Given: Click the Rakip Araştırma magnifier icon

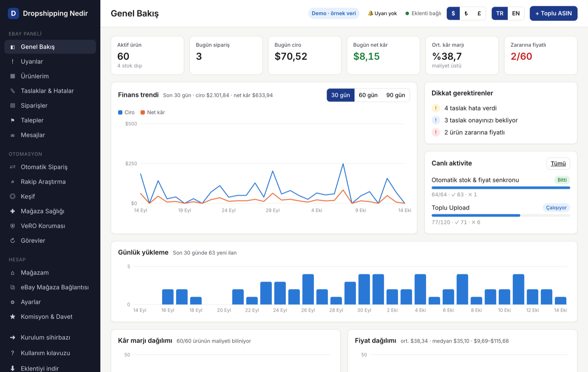Looking at the screenshot, I should tap(12, 182).
